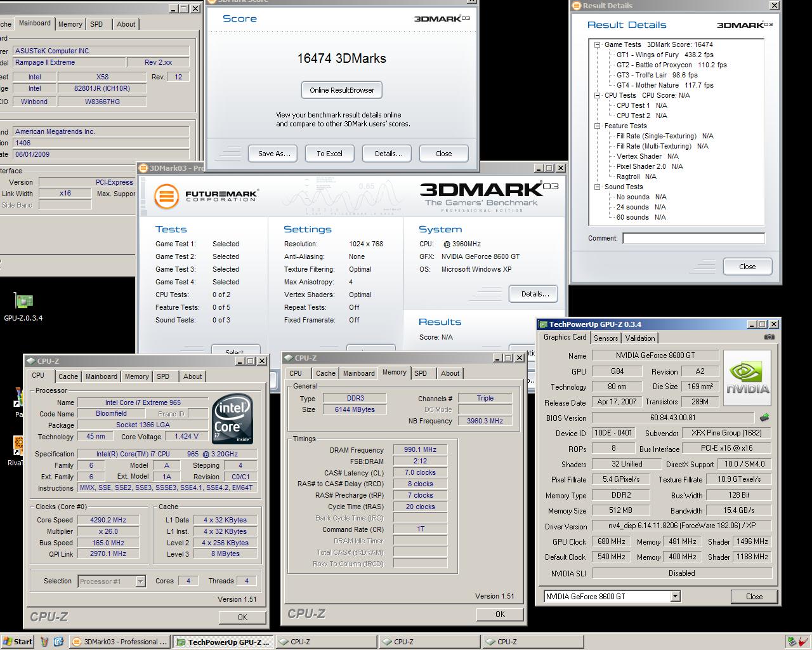The image size is (812, 650).
Task: Click the DRAM Frequency value 990.1 MHz
Action: pyautogui.click(x=420, y=449)
